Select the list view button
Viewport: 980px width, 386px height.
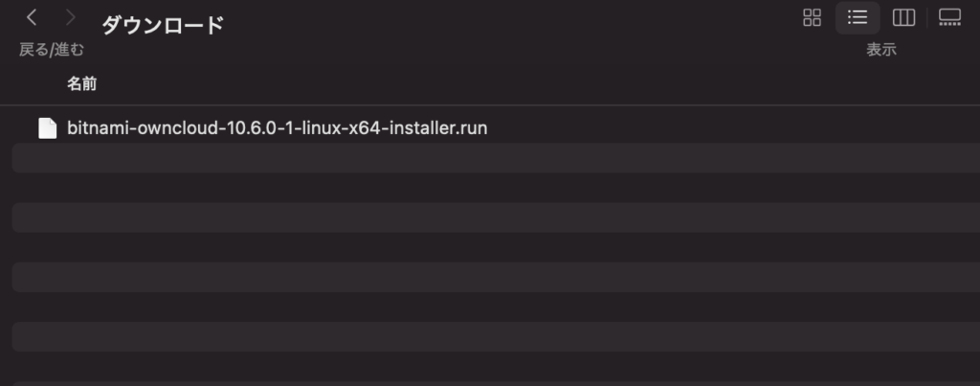click(857, 17)
